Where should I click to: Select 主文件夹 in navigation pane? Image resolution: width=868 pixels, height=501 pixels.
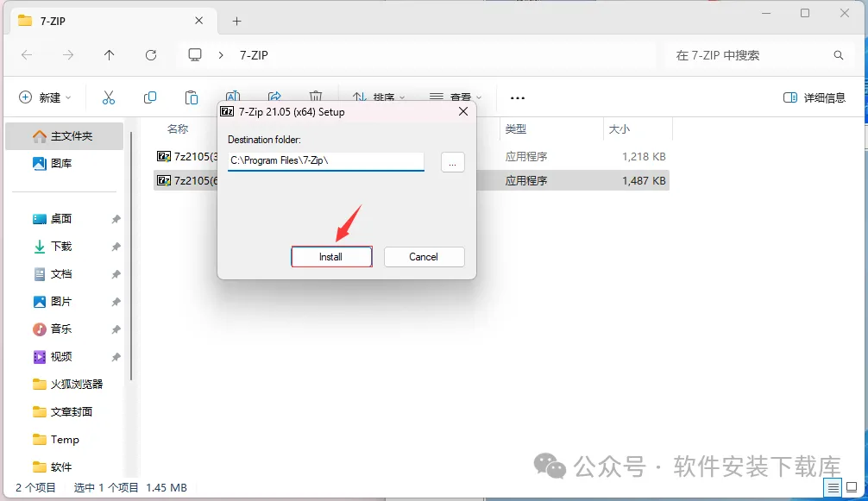tap(64, 136)
